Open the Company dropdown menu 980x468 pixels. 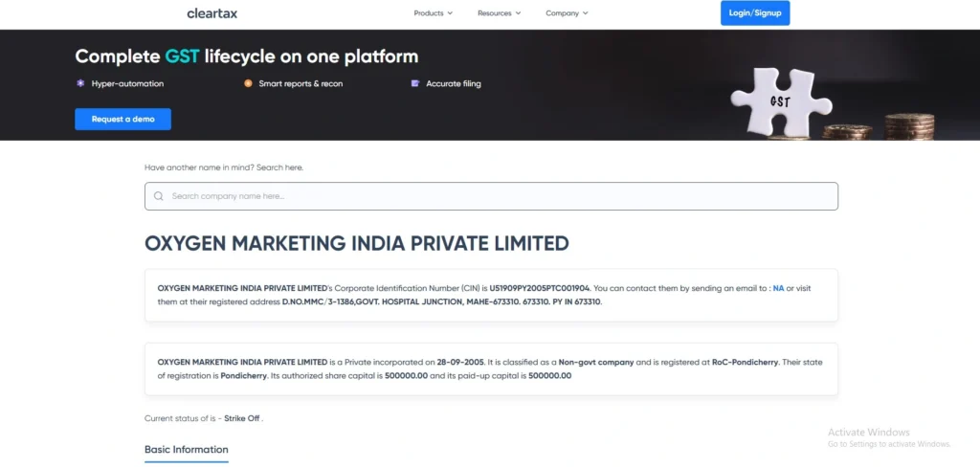coord(567,13)
